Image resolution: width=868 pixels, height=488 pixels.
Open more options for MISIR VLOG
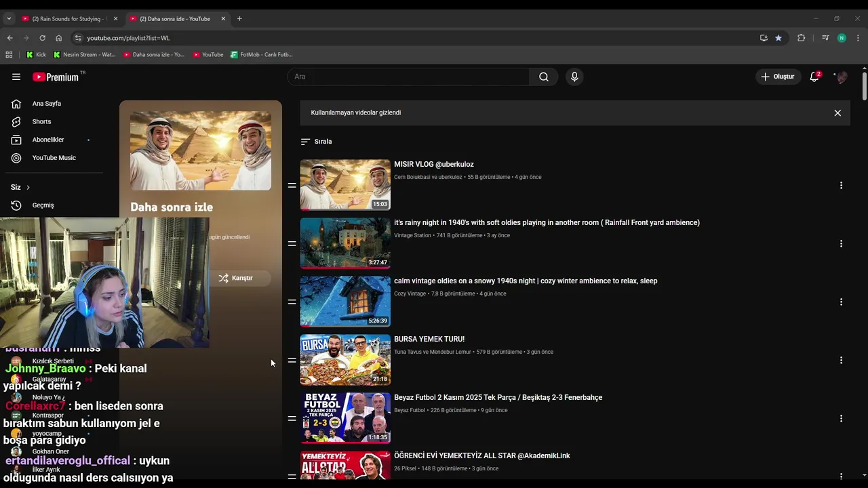[x=841, y=185]
